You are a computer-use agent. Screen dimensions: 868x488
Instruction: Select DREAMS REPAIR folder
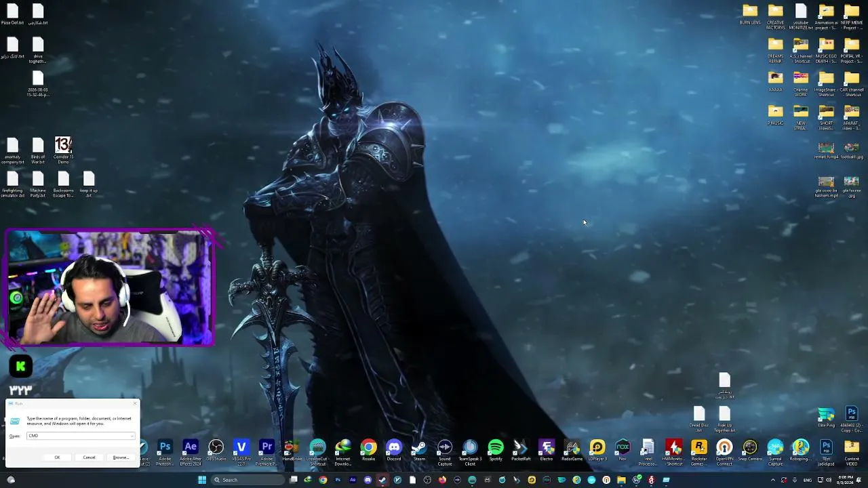pyautogui.click(x=775, y=51)
